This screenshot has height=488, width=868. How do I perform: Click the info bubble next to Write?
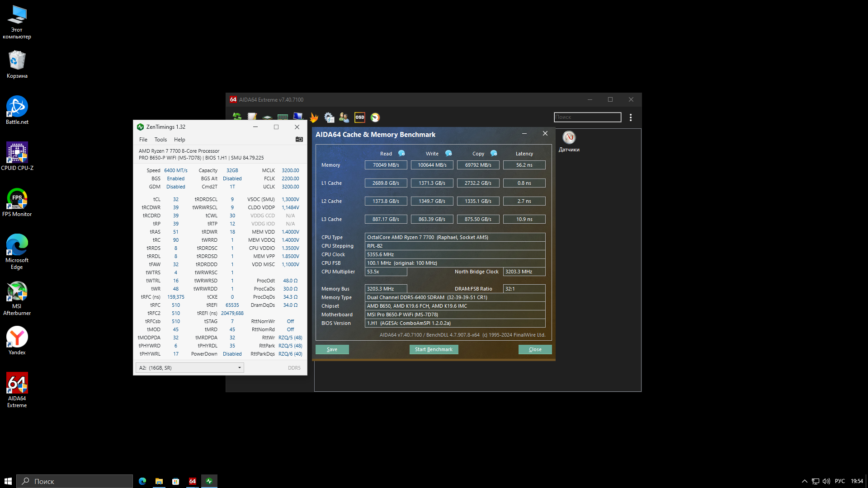[x=448, y=153]
